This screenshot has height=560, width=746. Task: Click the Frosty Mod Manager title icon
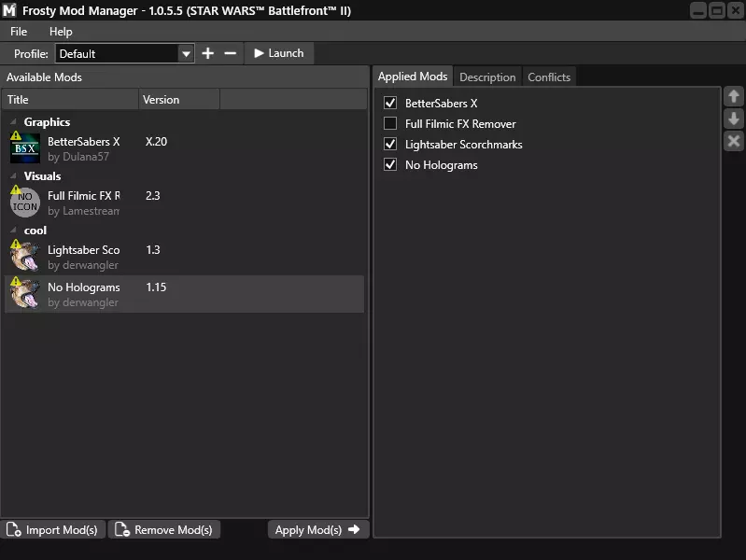(x=9, y=10)
